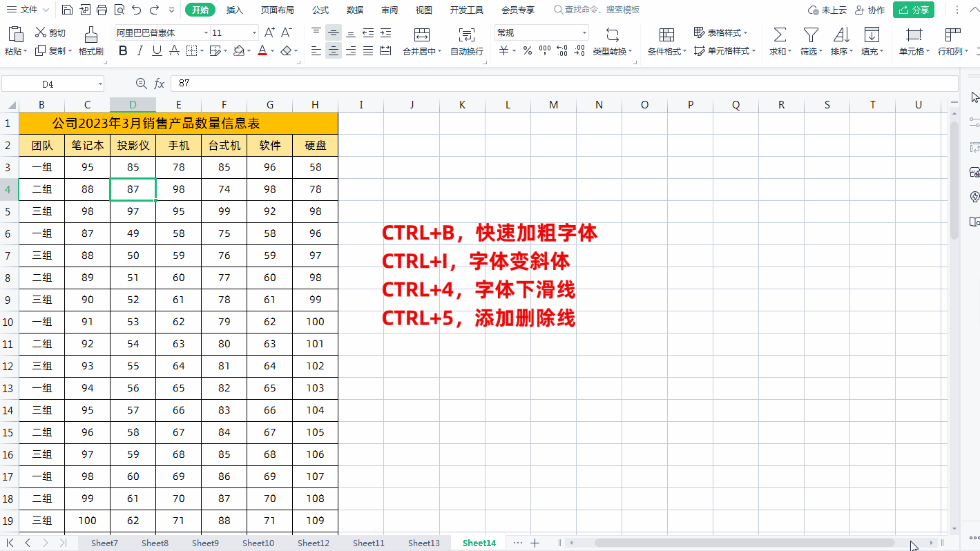Open Print Preview icon
The width and height of the screenshot is (980, 551).
(x=119, y=10)
